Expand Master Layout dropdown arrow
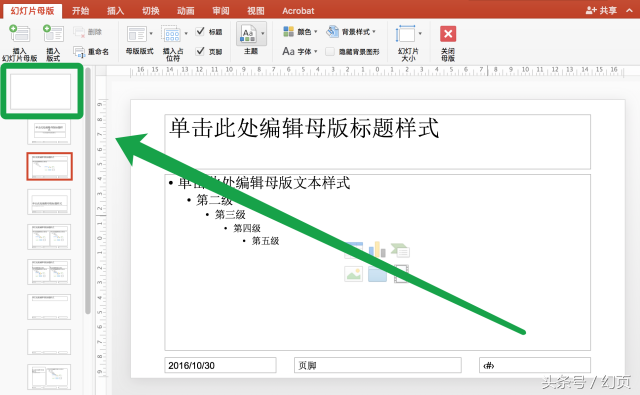Screen dimensions: 640x395 coord(151,33)
